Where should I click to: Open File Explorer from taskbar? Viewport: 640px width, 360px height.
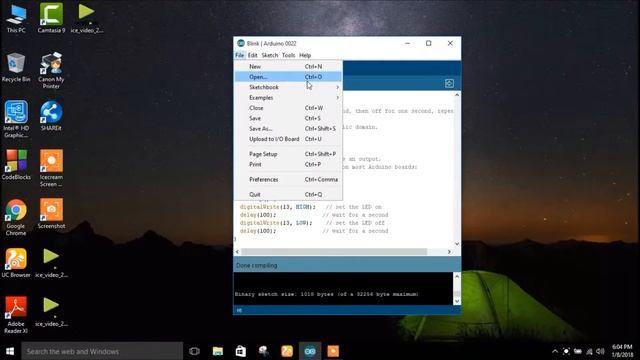point(218,351)
